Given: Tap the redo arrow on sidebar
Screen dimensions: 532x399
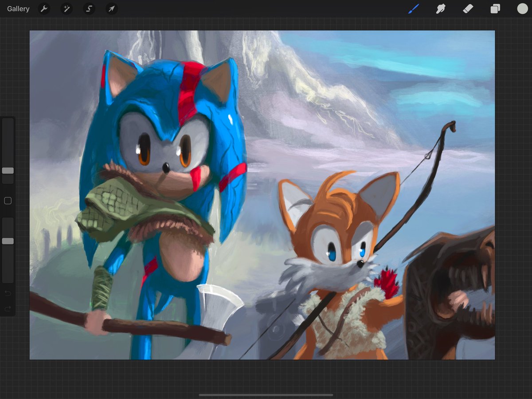Looking at the screenshot, I should pos(8,308).
